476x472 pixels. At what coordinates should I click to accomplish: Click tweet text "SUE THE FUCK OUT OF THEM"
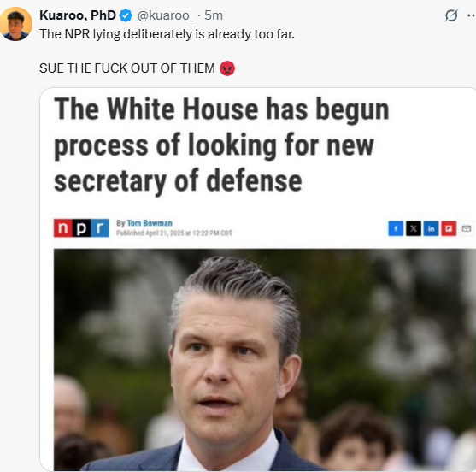tap(127, 68)
